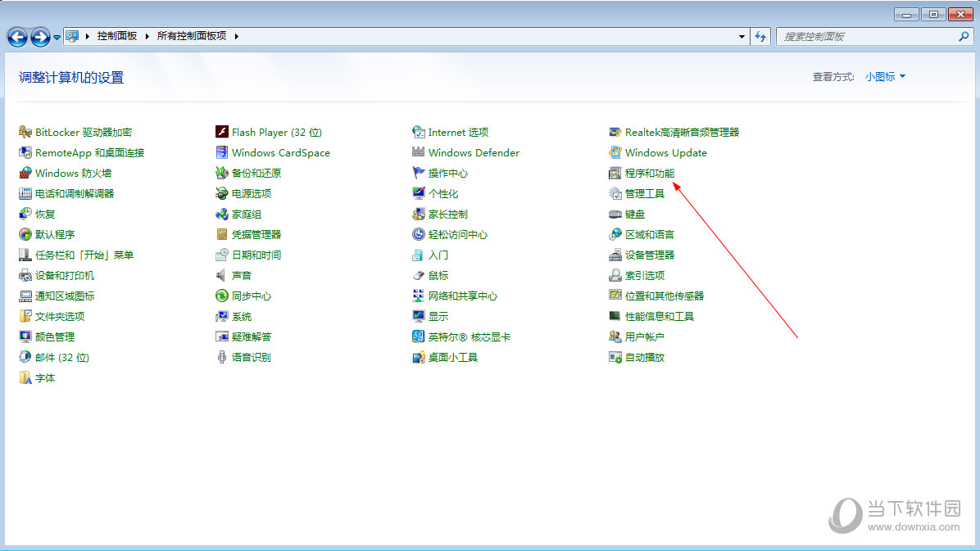980x551 pixels.
Task: Open the 键盘 keyboard icon
Action: point(615,214)
